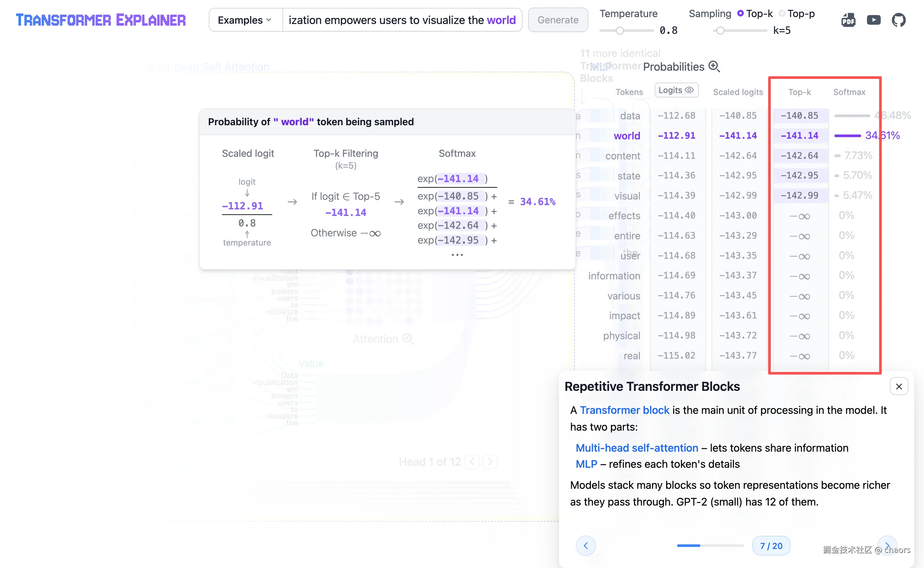The image size is (924, 568).
Task: Open the Examples dropdown
Action: click(x=245, y=20)
